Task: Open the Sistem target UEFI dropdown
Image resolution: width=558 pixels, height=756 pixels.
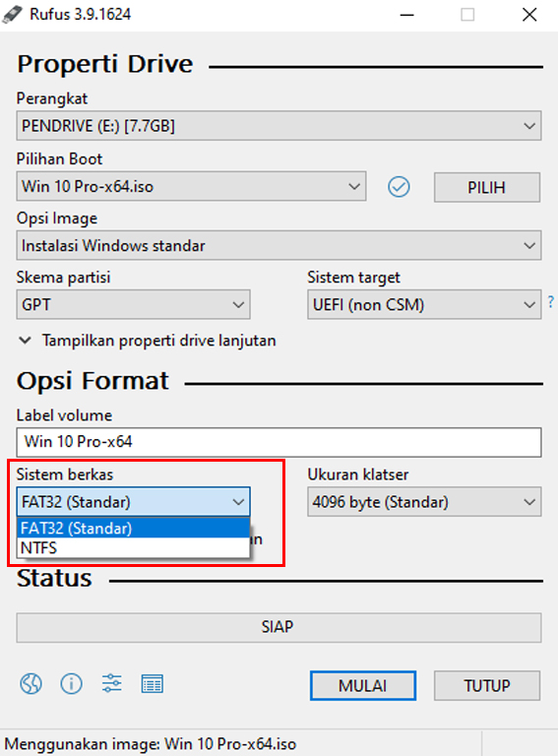Action: pos(424,305)
